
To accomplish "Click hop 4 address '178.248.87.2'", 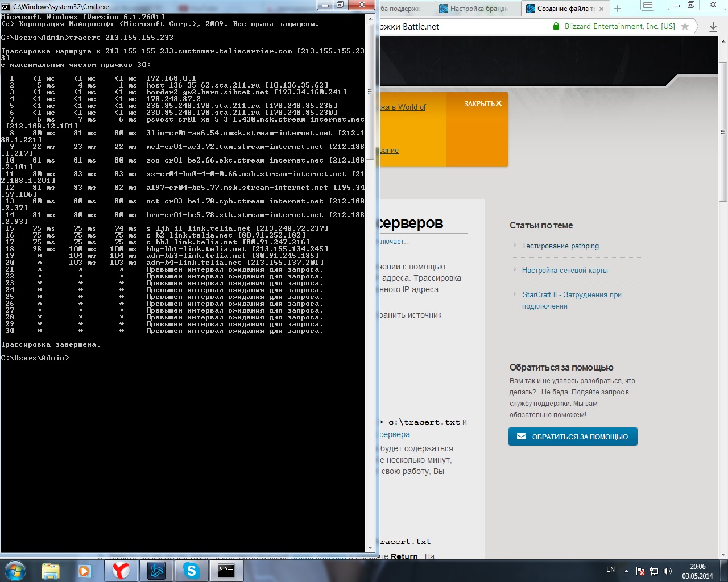I will 173,99.
